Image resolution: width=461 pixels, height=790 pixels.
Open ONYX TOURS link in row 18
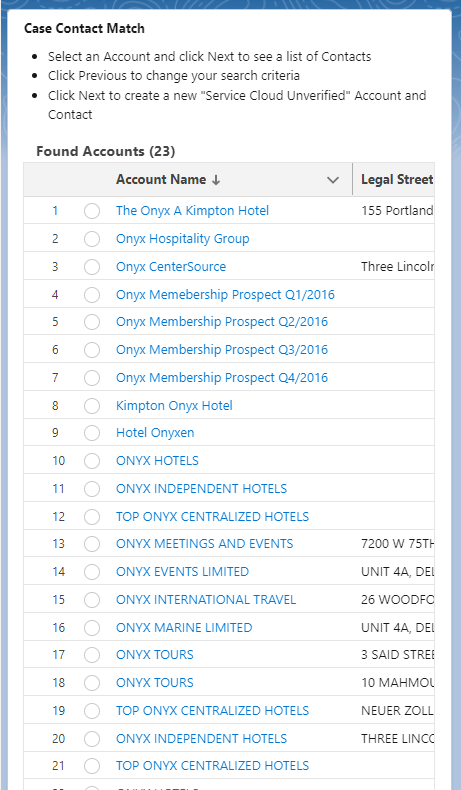point(155,683)
